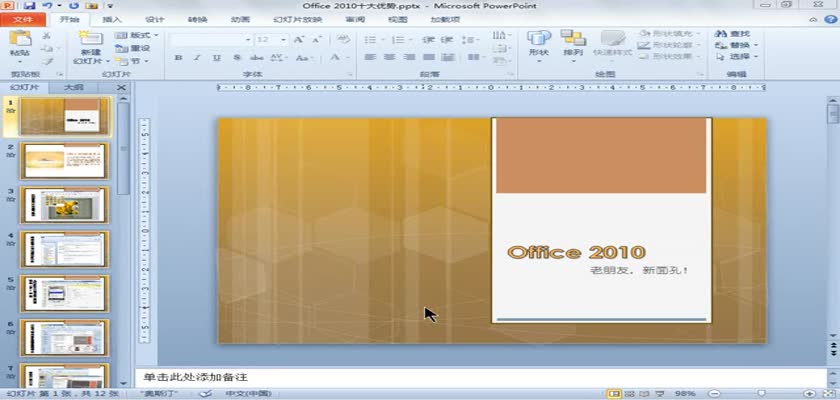
Task: Click the Reset (重设) slide button
Action: [133, 48]
